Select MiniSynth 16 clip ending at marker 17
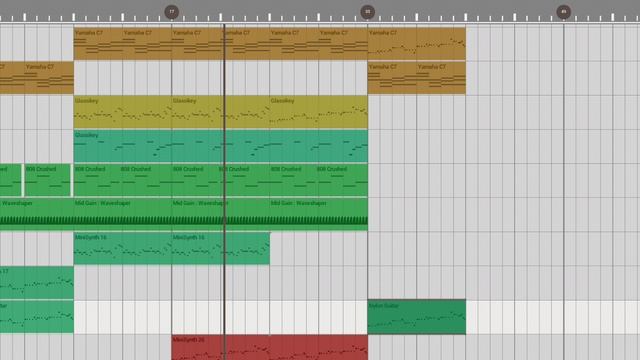640x360 pixels. pos(123,248)
